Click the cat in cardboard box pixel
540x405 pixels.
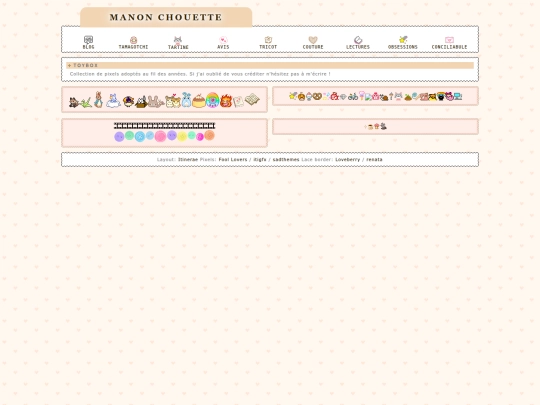[141, 102]
